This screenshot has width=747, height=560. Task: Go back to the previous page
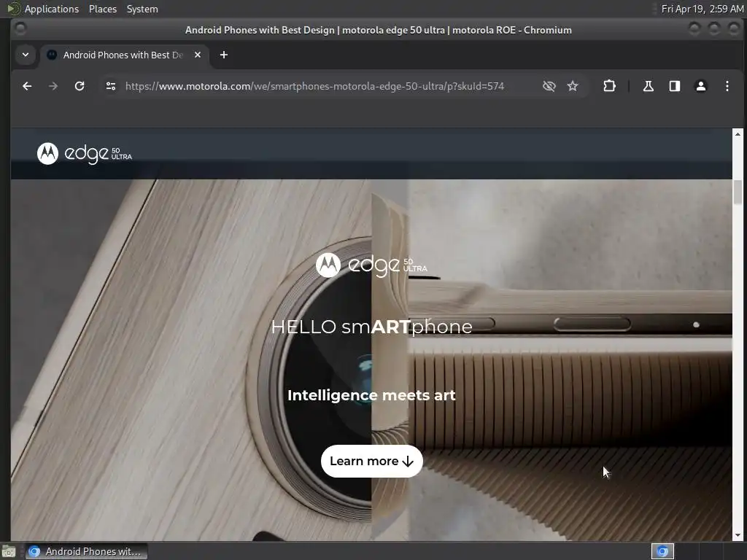click(x=27, y=86)
